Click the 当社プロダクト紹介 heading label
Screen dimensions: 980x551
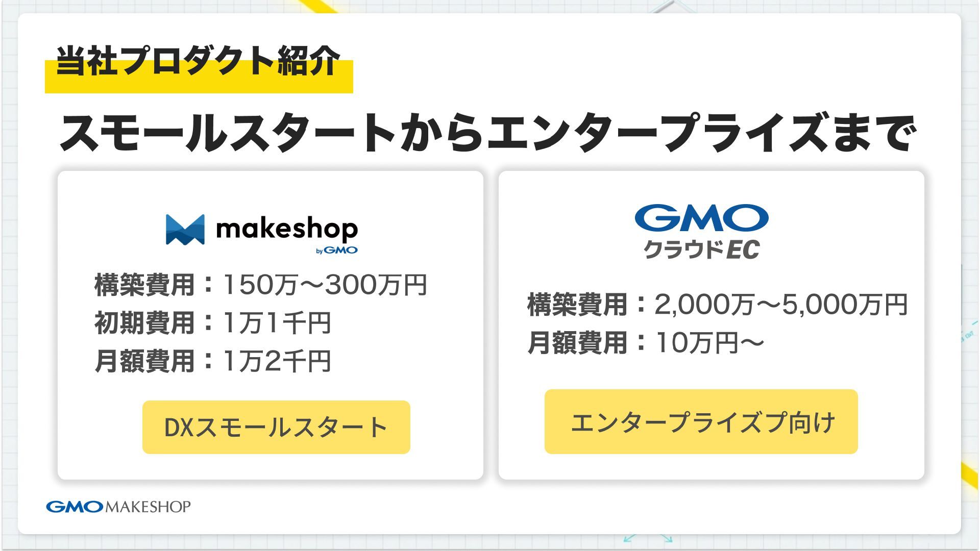tap(198, 61)
